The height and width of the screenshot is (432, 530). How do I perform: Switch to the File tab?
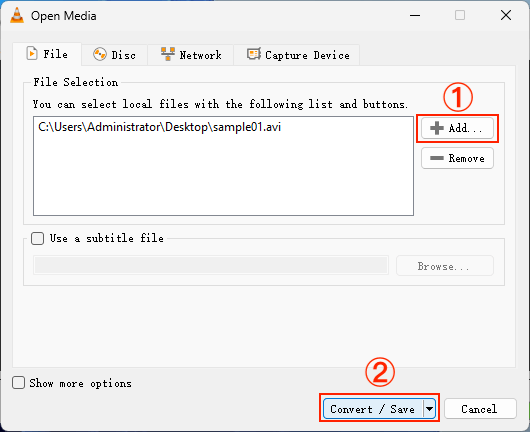[47, 54]
